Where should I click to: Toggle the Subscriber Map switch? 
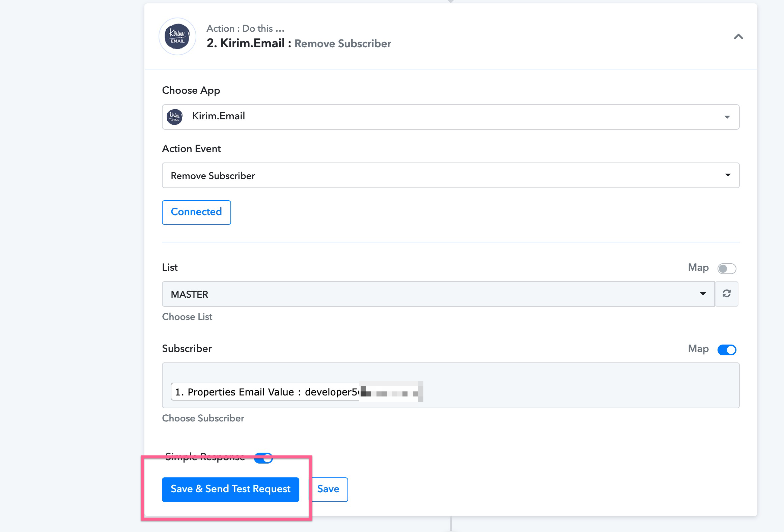(727, 350)
